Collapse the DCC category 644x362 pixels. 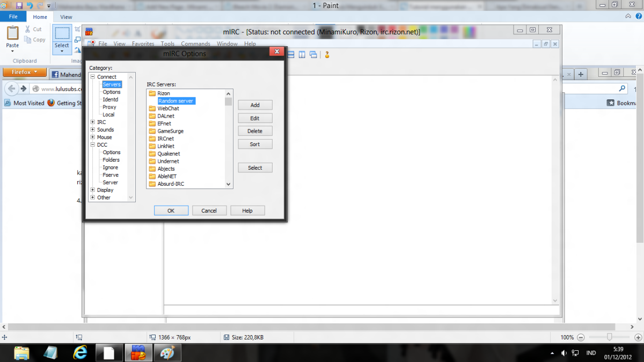click(x=93, y=144)
